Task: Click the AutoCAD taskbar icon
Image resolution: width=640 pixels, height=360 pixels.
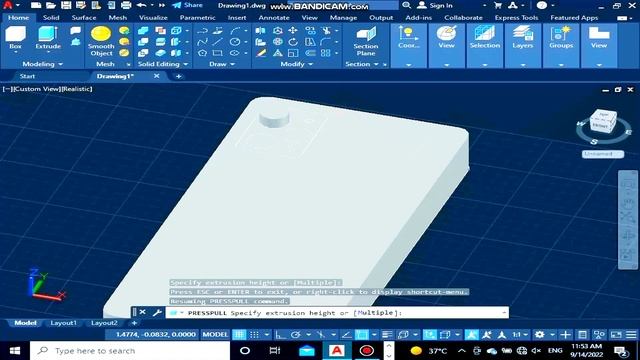Action: [337, 351]
